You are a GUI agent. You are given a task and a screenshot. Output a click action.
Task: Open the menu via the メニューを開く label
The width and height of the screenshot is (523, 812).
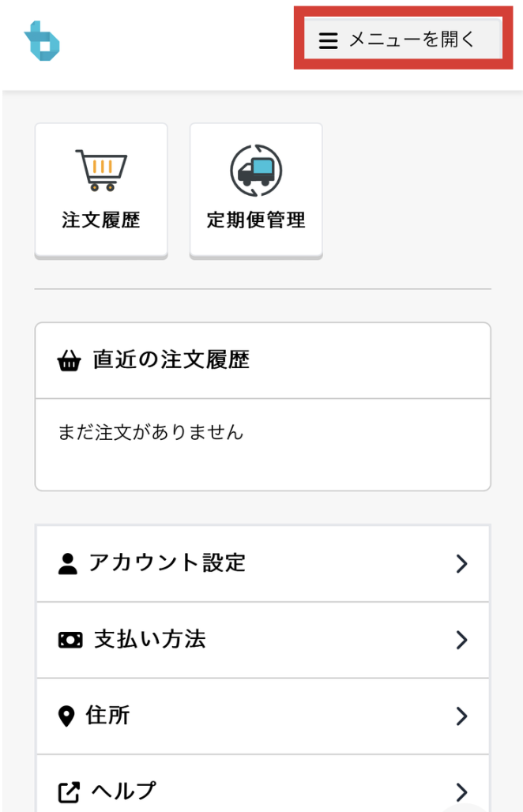412,40
